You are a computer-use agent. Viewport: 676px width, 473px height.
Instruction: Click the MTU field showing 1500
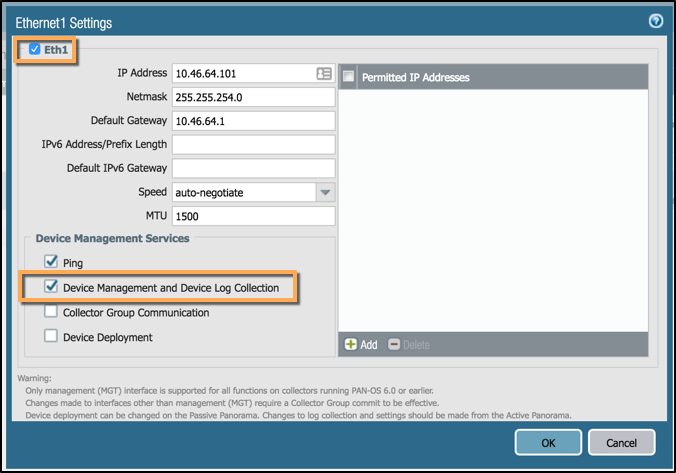click(x=254, y=216)
